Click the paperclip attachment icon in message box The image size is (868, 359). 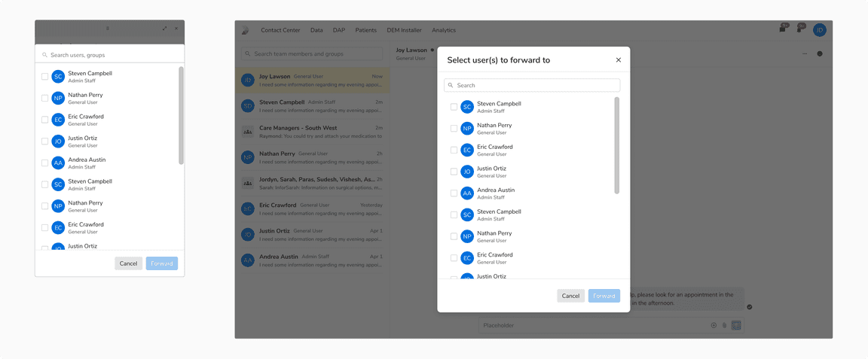pos(724,325)
